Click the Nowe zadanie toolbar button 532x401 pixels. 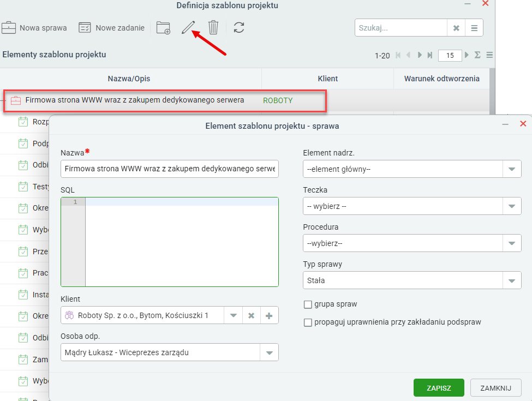click(112, 28)
